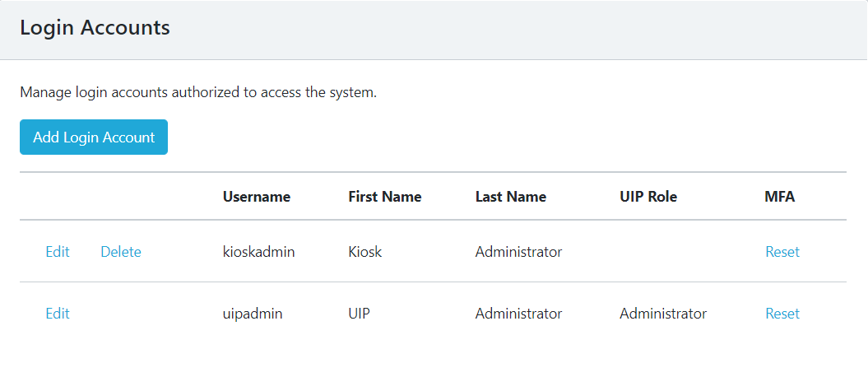The height and width of the screenshot is (377, 868).
Task: Click the Login Accounts page heading
Action: coord(95,28)
